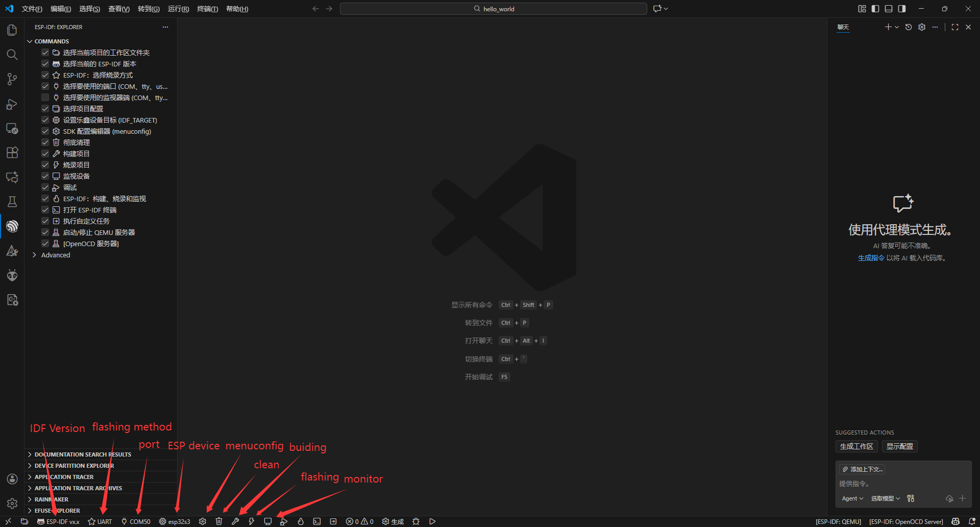Click the flame build-flash-monitor status bar icon
This screenshot has width=980, height=527.
(301, 521)
